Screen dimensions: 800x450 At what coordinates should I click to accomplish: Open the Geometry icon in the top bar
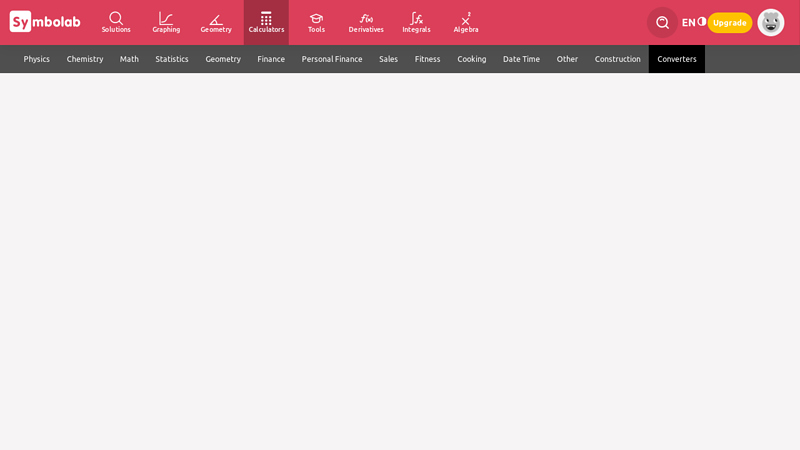coord(216,22)
